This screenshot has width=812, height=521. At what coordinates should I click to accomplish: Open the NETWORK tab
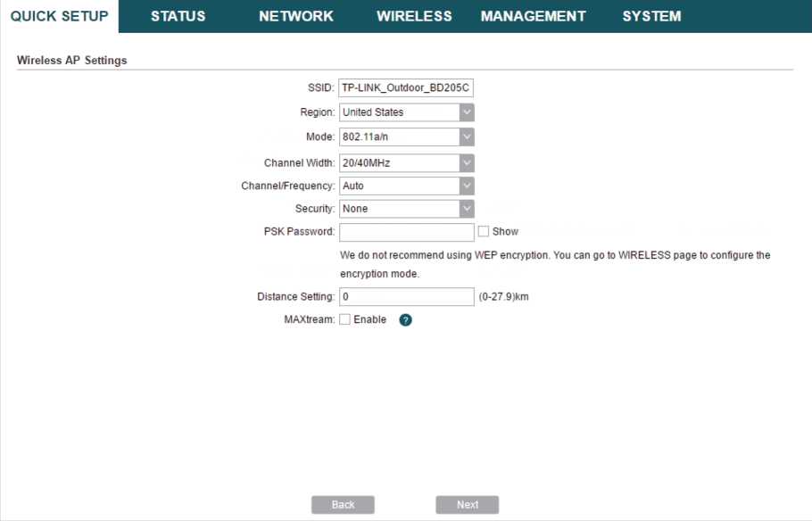296,16
